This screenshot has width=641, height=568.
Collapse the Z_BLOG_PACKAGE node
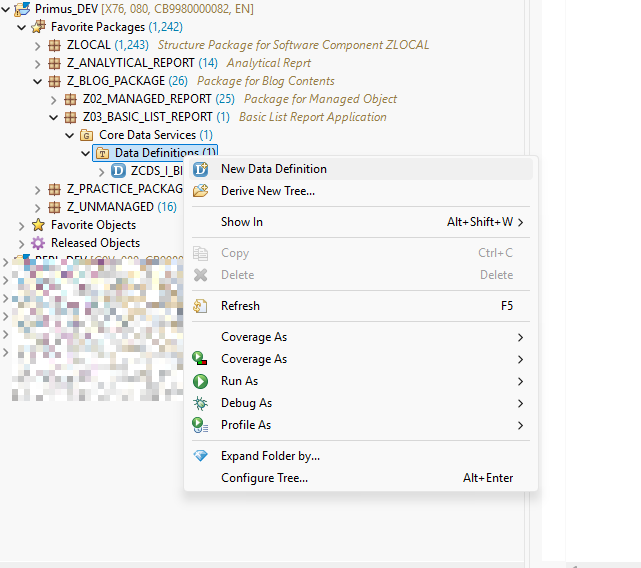38,81
